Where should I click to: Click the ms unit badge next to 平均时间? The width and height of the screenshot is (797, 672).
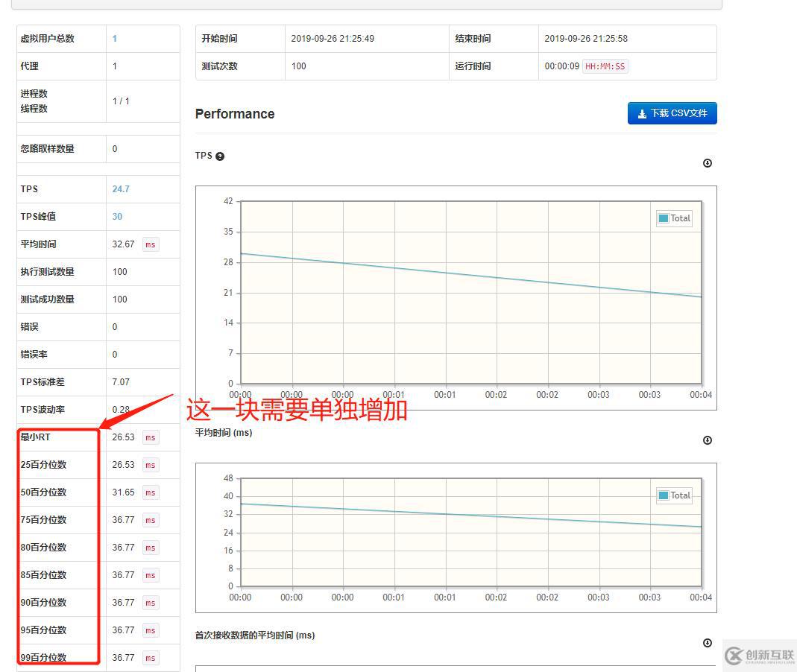click(150, 244)
